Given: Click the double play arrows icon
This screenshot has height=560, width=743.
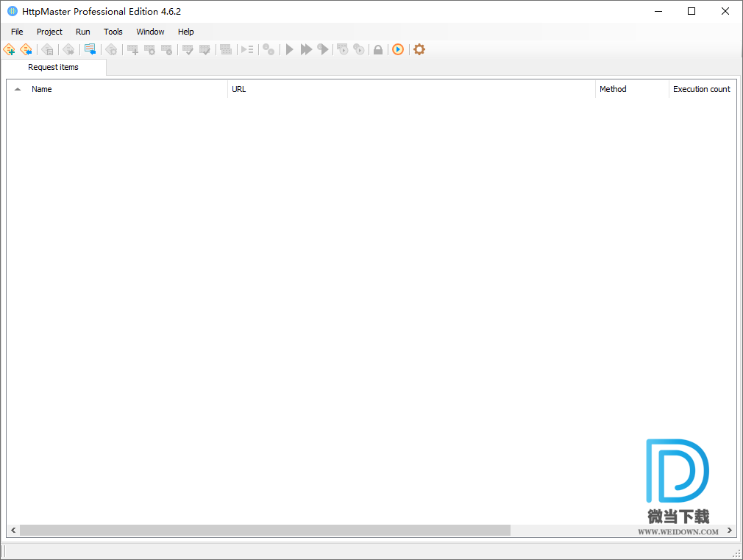Looking at the screenshot, I should [x=307, y=49].
